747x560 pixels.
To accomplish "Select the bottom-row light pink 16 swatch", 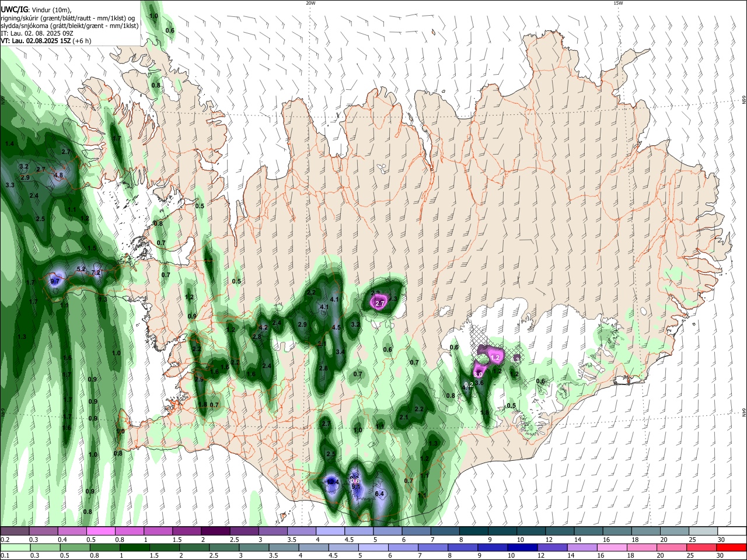I will pyautogui.click(x=612, y=547).
